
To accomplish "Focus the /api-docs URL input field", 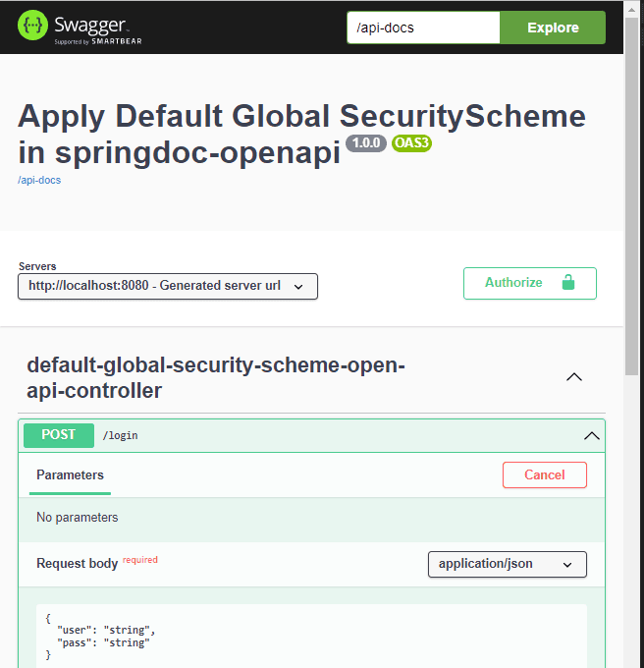I will click(x=423, y=28).
